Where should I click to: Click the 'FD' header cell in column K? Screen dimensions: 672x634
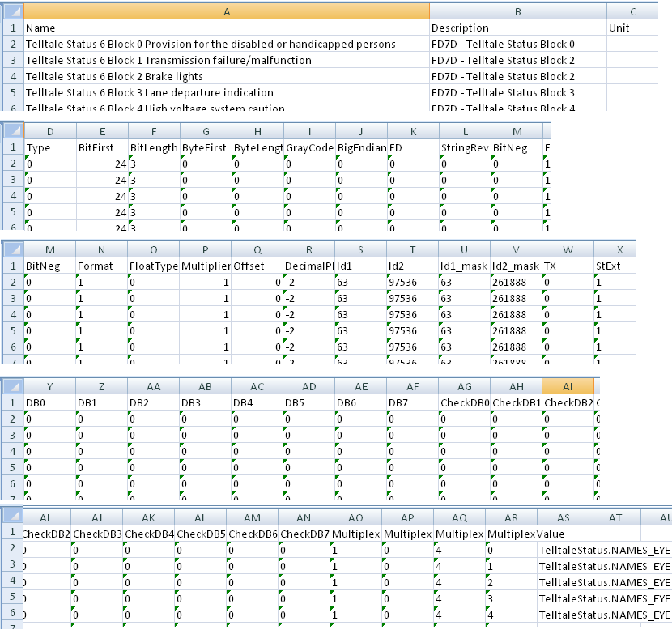point(414,147)
